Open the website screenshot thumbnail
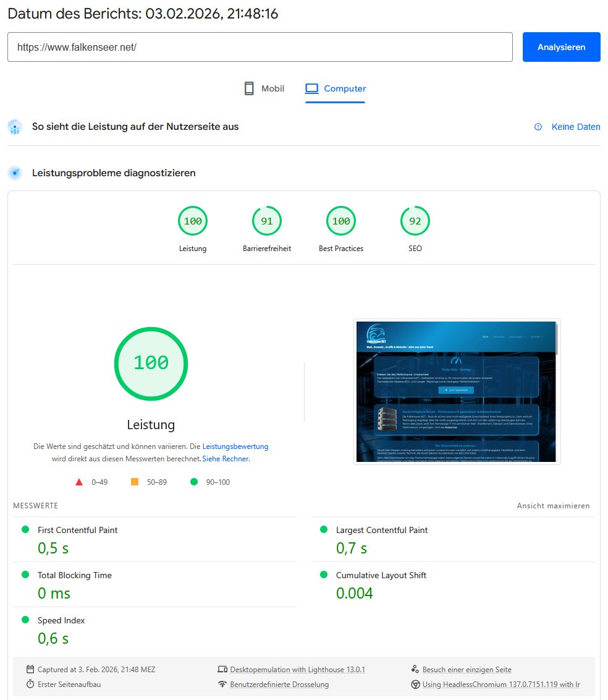 (457, 391)
